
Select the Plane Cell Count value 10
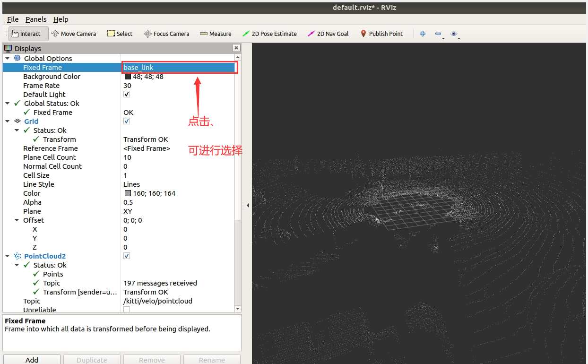[x=127, y=157]
